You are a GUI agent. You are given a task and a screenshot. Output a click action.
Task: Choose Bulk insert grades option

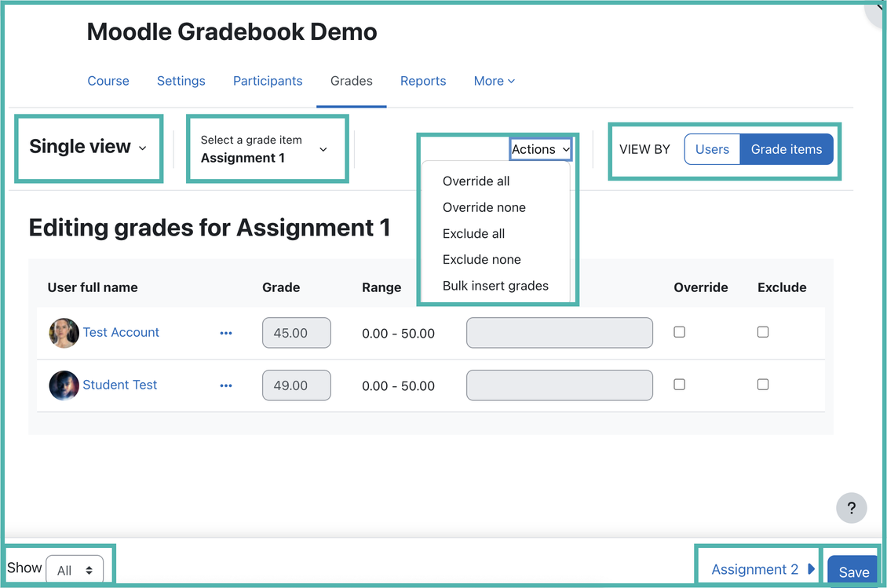coord(495,286)
